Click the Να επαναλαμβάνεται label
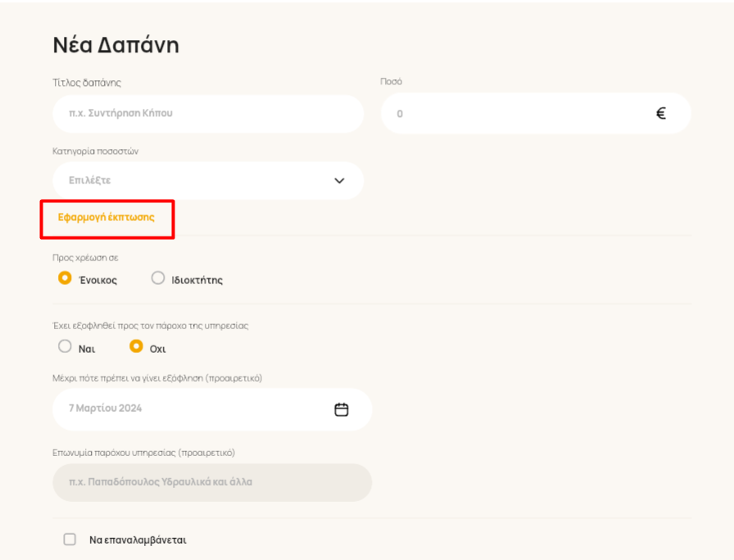Screen dimensions: 734x560 point(138,540)
